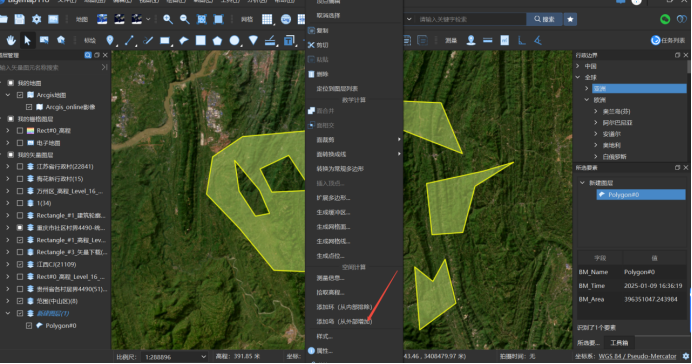Toggle checkbox for 梅花新行政村(15) layer
The image size is (692, 364).
point(20,179)
